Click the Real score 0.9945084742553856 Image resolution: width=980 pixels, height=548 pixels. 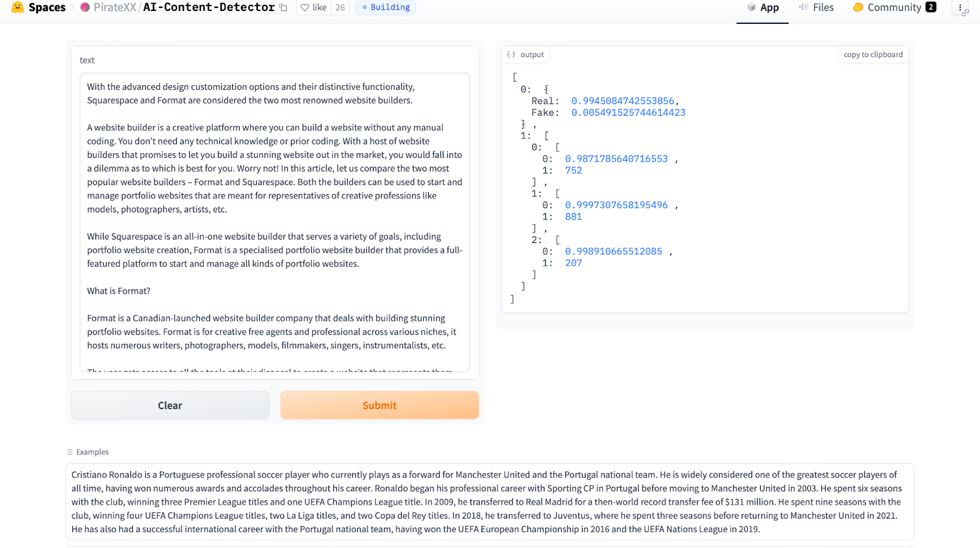point(622,101)
